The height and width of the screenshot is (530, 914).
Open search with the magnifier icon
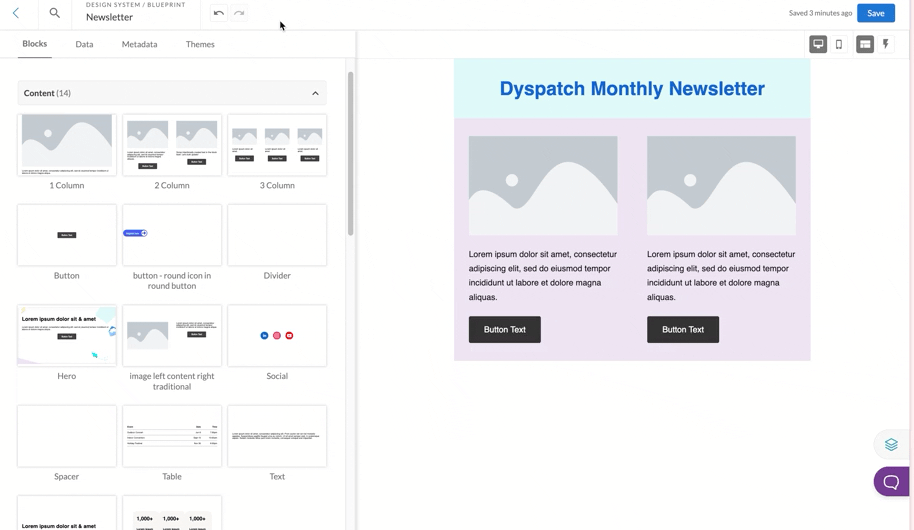54,13
